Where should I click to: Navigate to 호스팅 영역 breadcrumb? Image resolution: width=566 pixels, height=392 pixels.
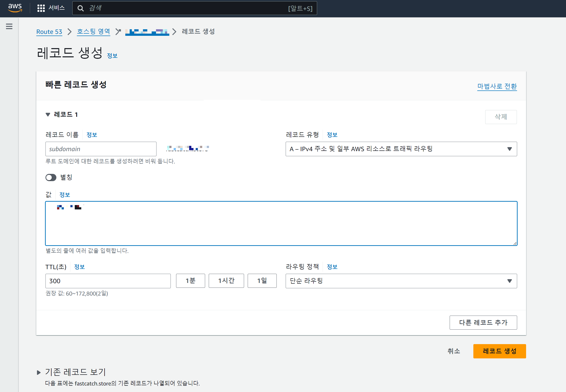pyautogui.click(x=93, y=31)
